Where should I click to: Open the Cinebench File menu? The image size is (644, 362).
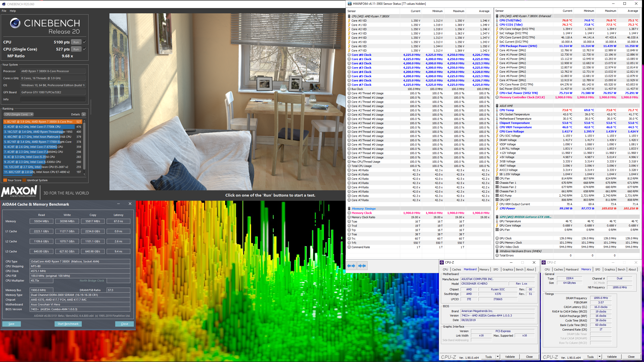(x=4, y=11)
